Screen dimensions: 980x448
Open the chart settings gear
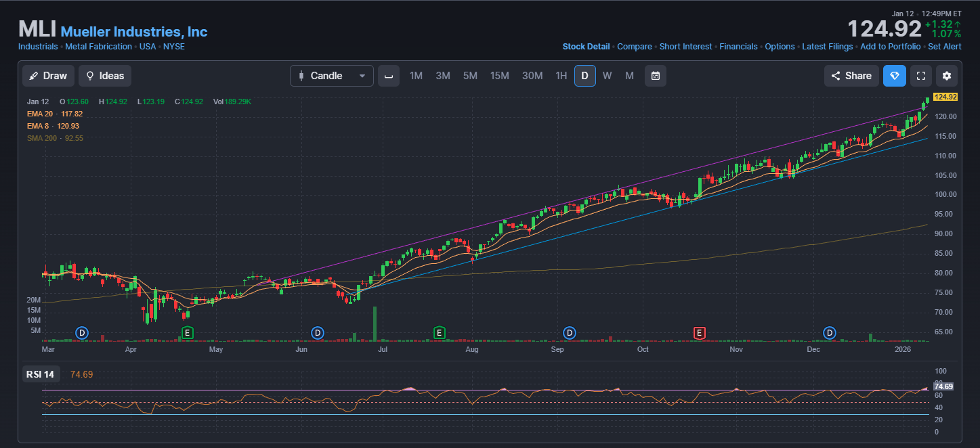[x=947, y=76]
